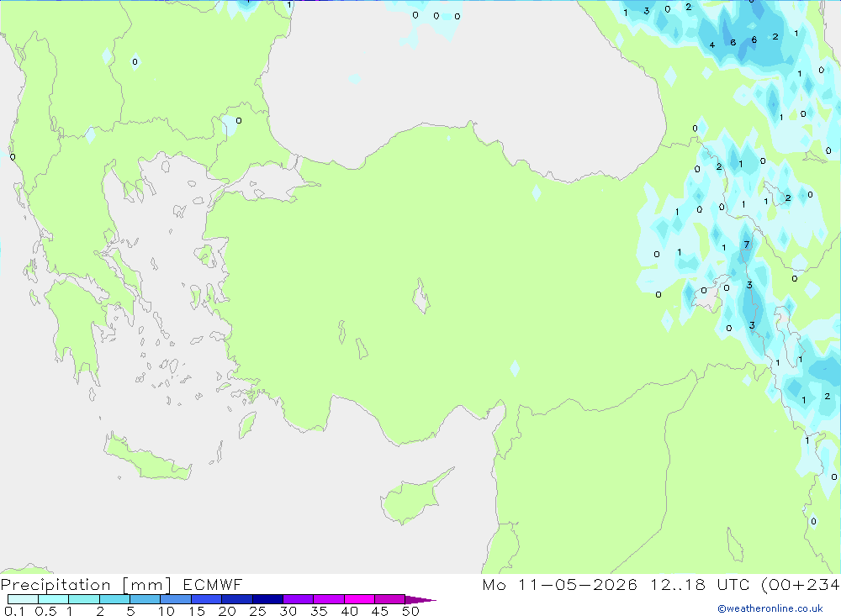Select the 35–40 mm violet legend swatch

click(x=329, y=599)
